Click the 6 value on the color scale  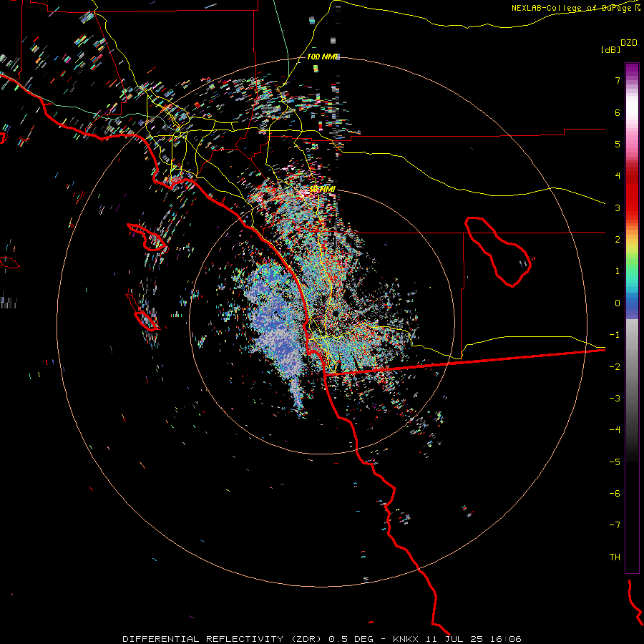pyautogui.click(x=618, y=112)
